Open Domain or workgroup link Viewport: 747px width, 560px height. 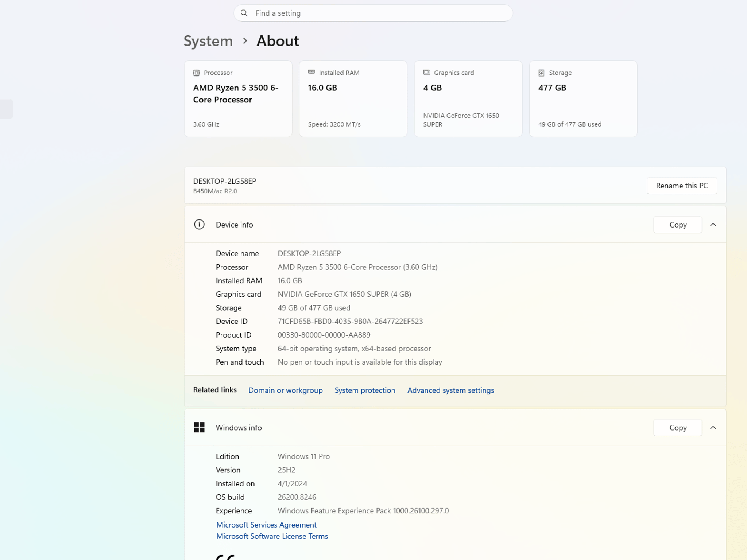pos(286,390)
